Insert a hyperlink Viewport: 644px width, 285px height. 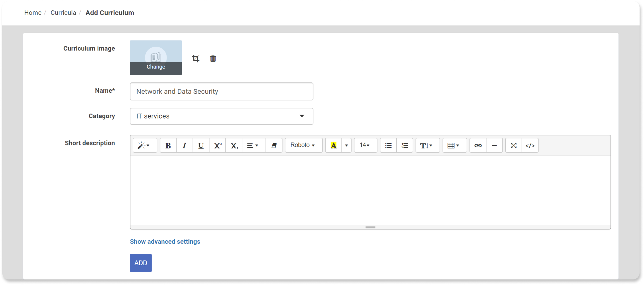478,145
